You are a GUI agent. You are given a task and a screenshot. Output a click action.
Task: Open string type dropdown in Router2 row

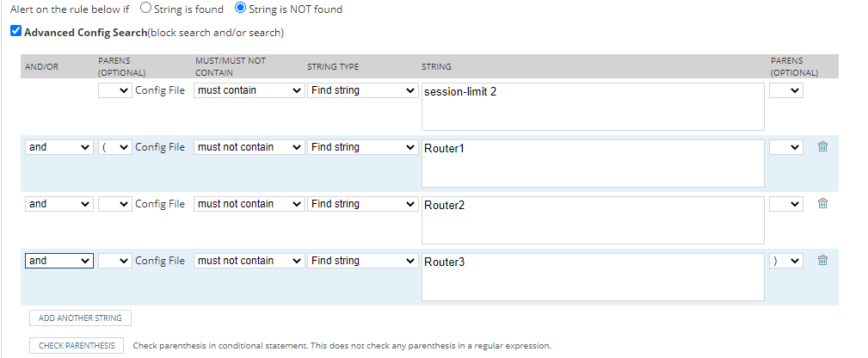click(362, 204)
